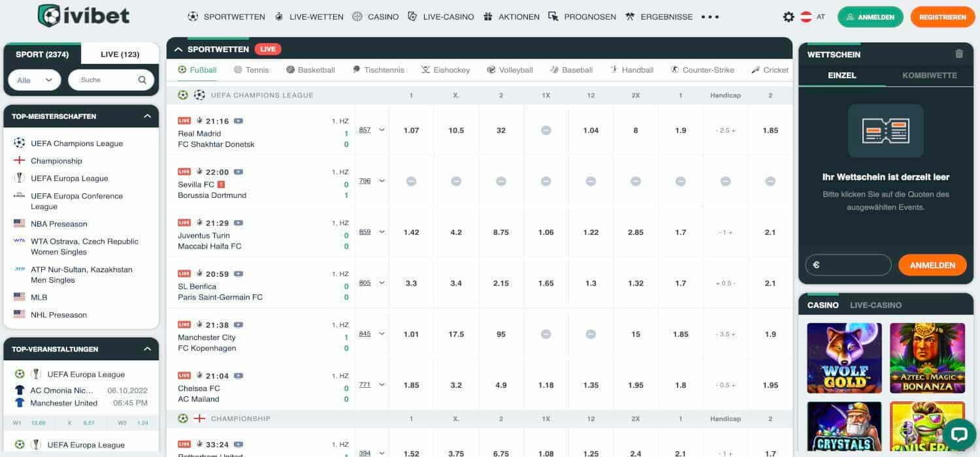Open the Basketball betting section icon
Image resolution: width=980 pixels, height=457 pixels.
point(290,70)
